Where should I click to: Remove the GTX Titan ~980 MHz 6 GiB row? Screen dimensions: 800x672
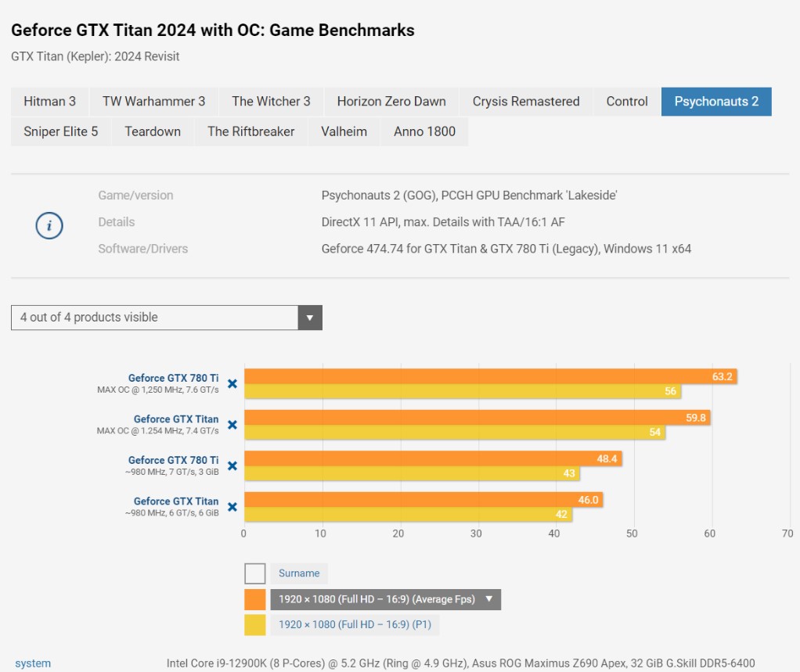point(232,507)
